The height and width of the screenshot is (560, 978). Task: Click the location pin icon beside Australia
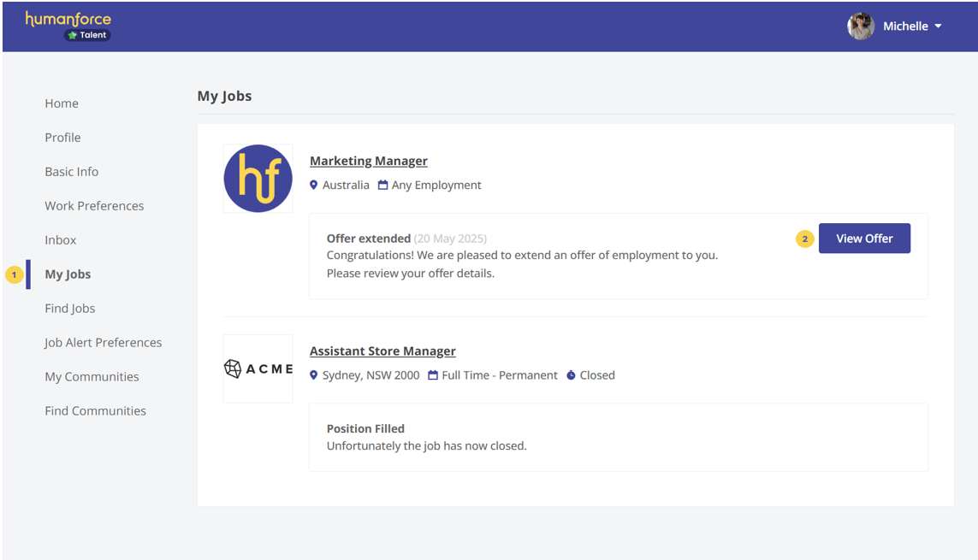tap(314, 186)
